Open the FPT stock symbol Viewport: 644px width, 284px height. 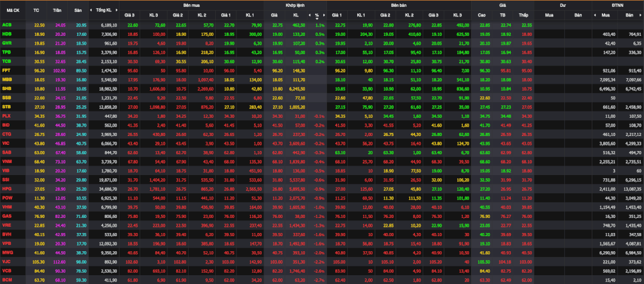click(x=6, y=71)
